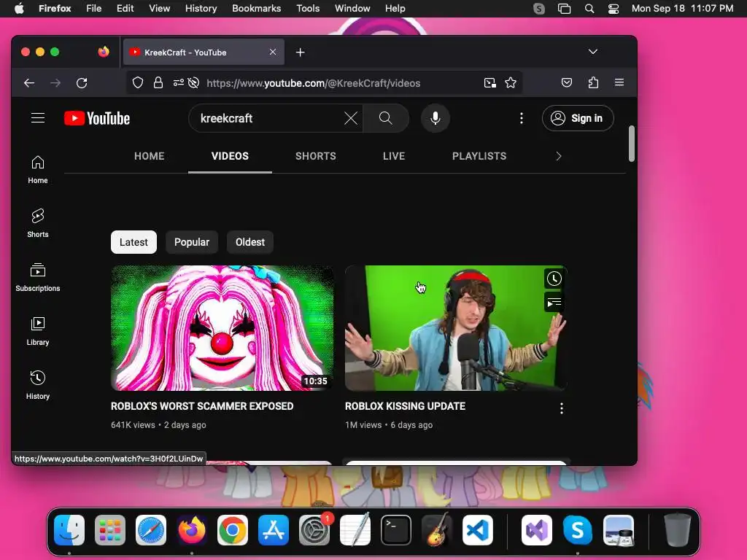Click the Sign in button
The height and width of the screenshot is (560, 747).
[578, 118]
